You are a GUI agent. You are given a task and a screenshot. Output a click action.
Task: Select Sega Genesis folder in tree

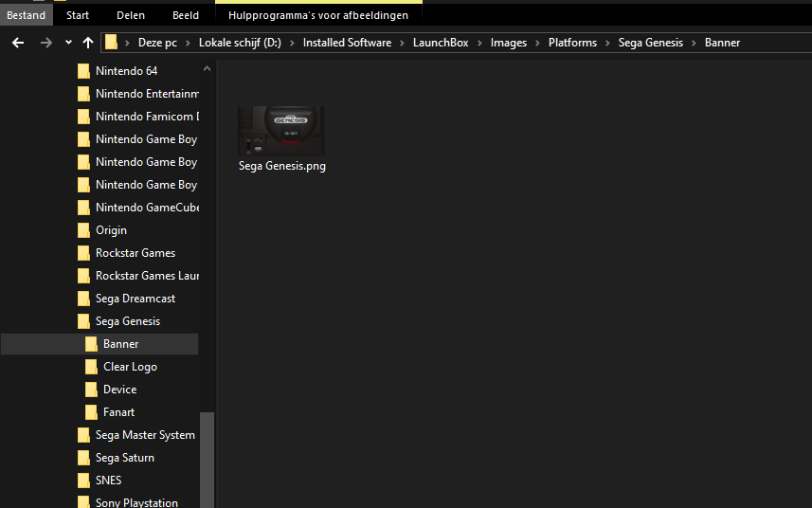click(x=127, y=321)
